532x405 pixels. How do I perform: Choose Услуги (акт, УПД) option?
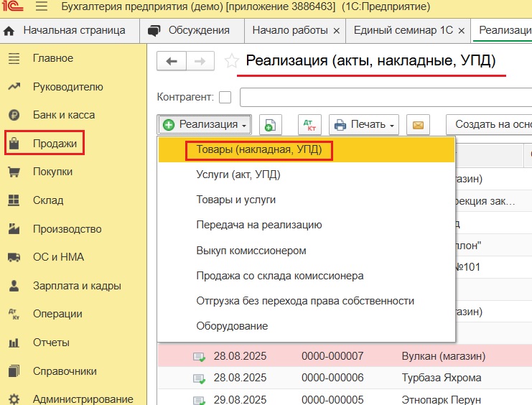pos(238,174)
